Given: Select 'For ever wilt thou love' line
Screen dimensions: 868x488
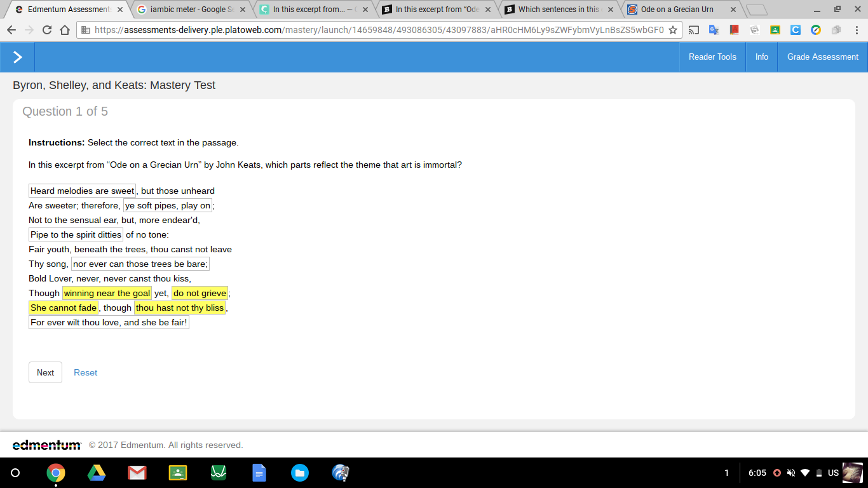Looking at the screenshot, I should click(109, 322).
